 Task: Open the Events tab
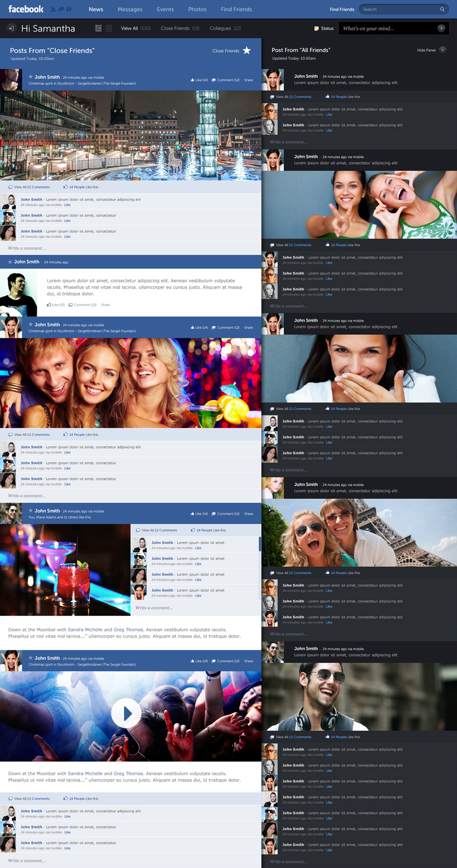coord(165,9)
